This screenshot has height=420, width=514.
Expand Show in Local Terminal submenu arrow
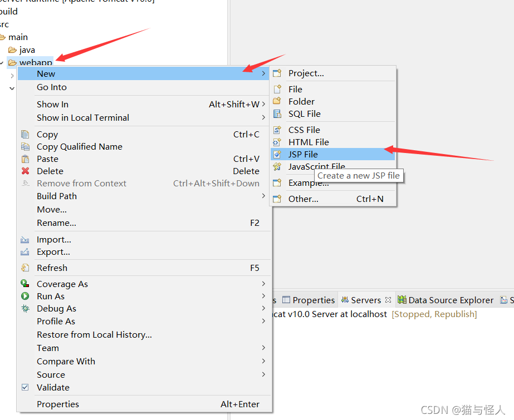coord(263,117)
